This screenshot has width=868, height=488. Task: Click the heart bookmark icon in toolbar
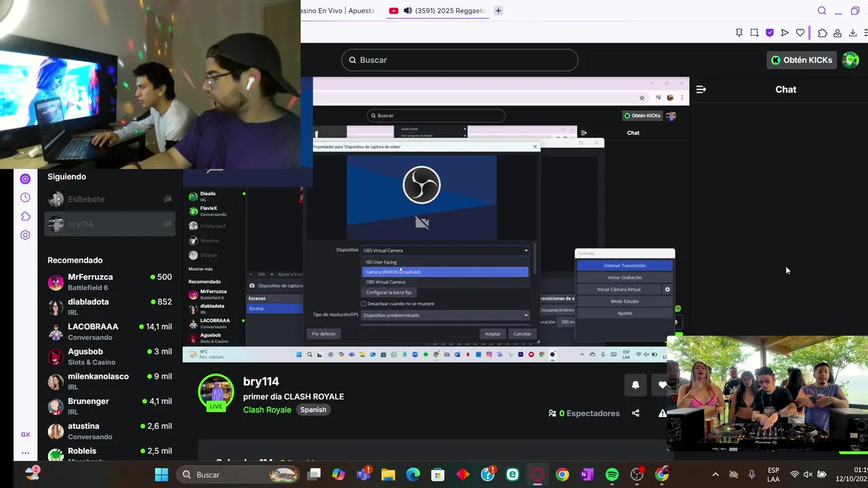coord(800,33)
